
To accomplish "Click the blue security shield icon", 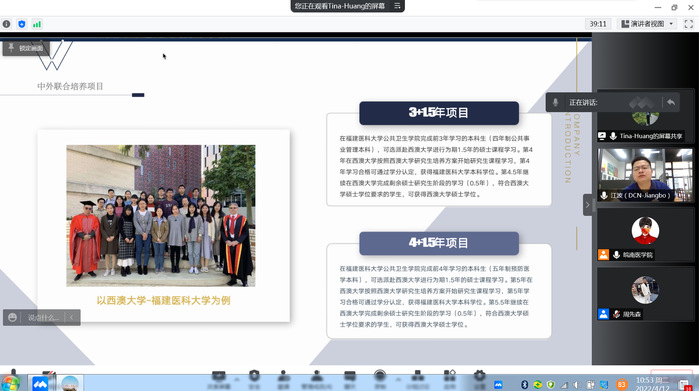I will [21, 24].
